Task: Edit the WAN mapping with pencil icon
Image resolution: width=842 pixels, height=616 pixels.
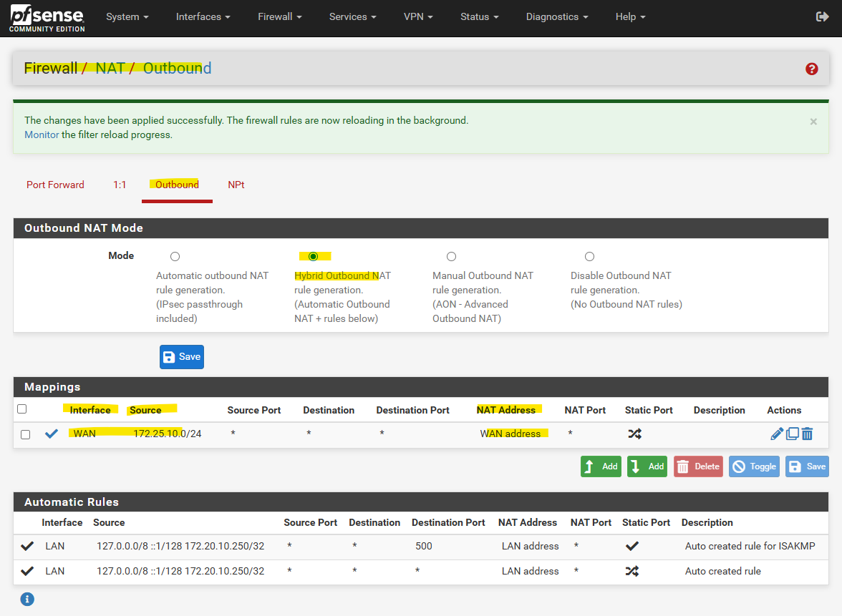Action: 777,434
